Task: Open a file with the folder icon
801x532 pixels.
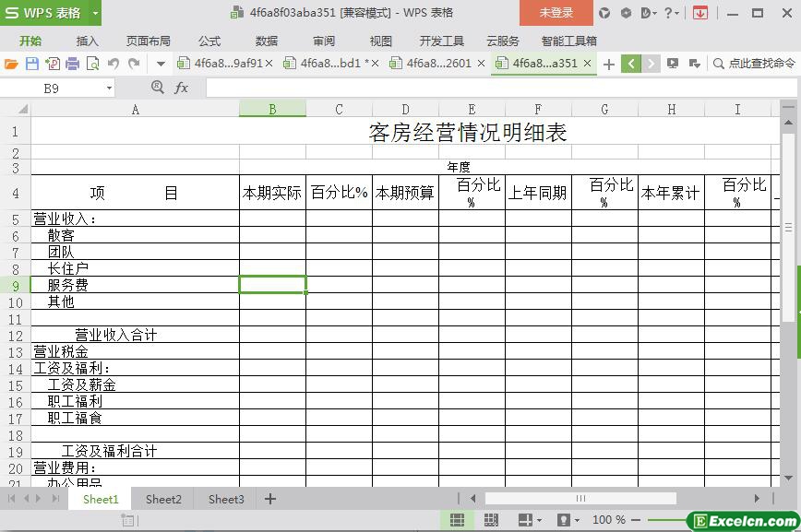Action: click(x=11, y=64)
